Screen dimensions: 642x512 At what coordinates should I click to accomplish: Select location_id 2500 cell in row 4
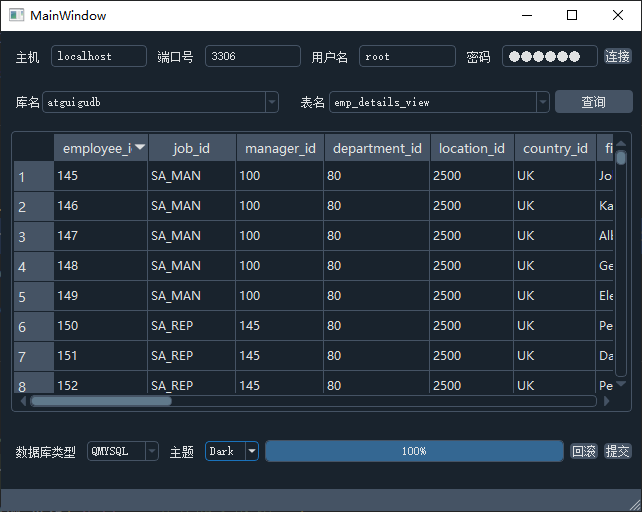tap(472, 265)
